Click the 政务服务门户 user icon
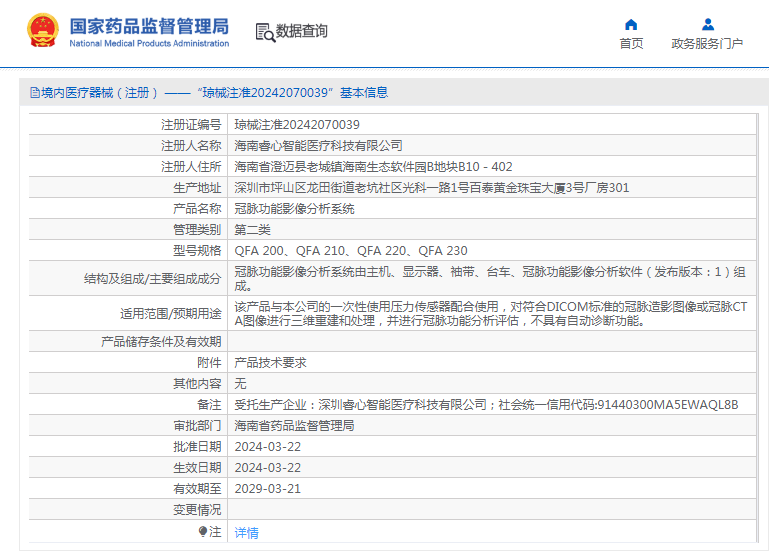 (x=708, y=25)
